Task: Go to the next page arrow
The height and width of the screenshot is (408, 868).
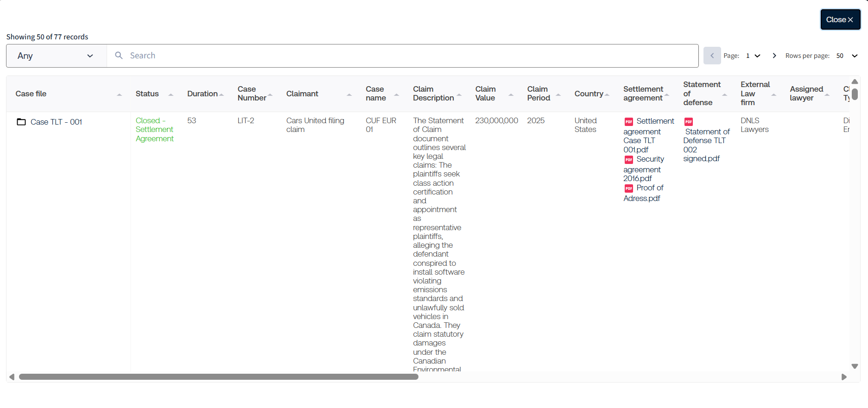Action: (x=774, y=56)
